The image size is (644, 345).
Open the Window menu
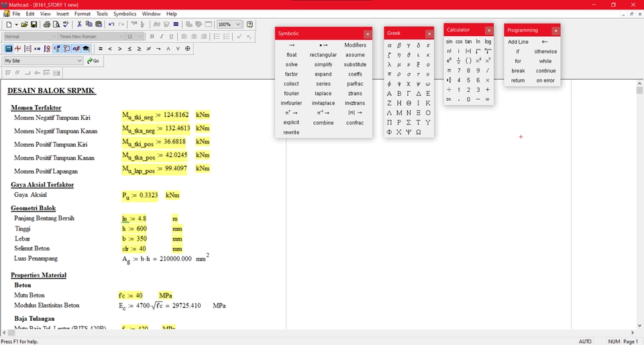(x=151, y=13)
